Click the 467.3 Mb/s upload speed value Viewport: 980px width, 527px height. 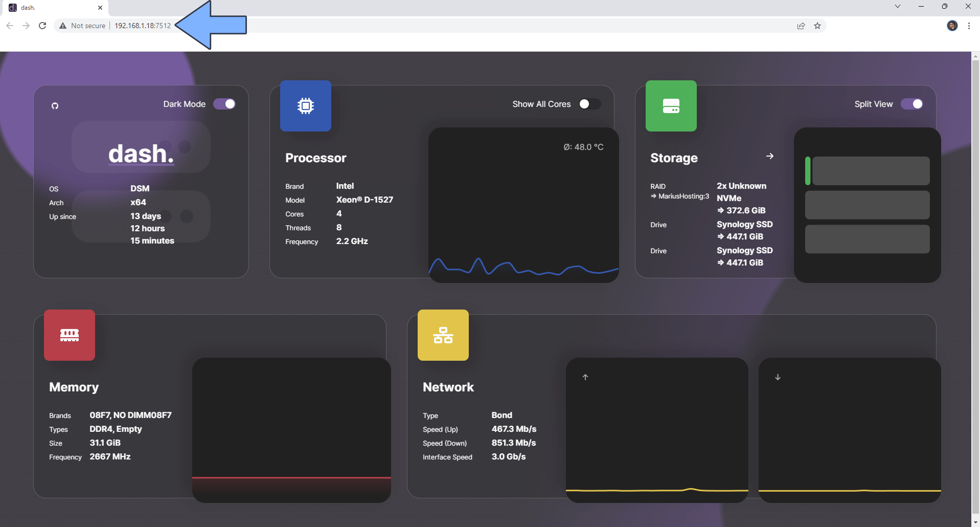(x=514, y=429)
